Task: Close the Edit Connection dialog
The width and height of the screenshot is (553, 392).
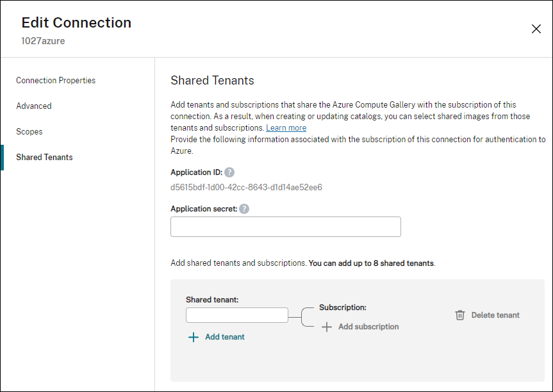Action: pos(536,29)
